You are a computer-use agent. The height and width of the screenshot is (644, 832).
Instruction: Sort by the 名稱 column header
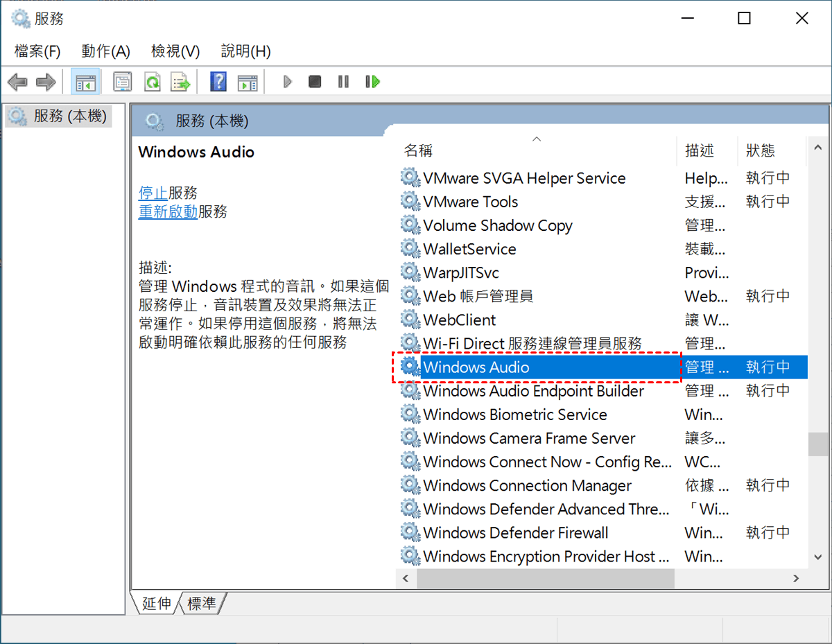[x=536, y=150]
